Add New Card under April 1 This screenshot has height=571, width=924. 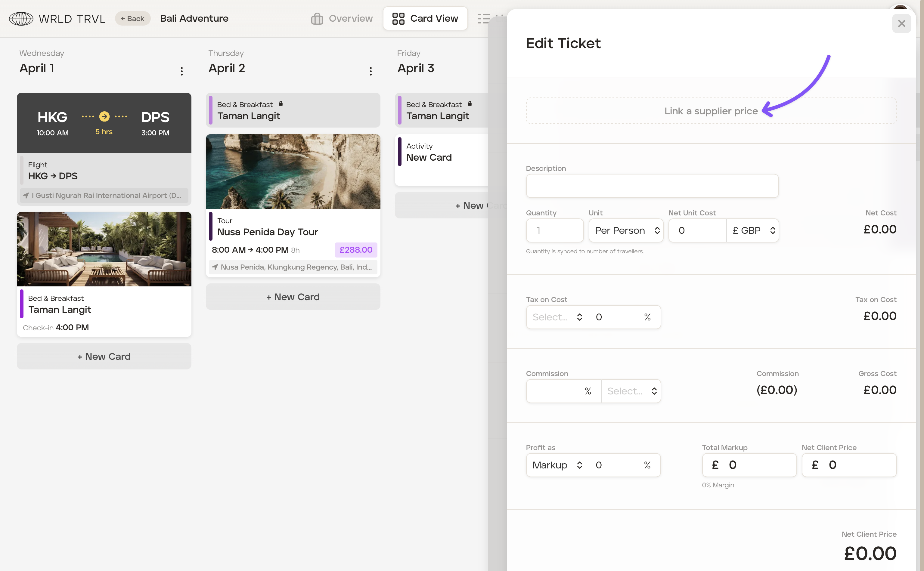pyautogui.click(x=104, y=356)
